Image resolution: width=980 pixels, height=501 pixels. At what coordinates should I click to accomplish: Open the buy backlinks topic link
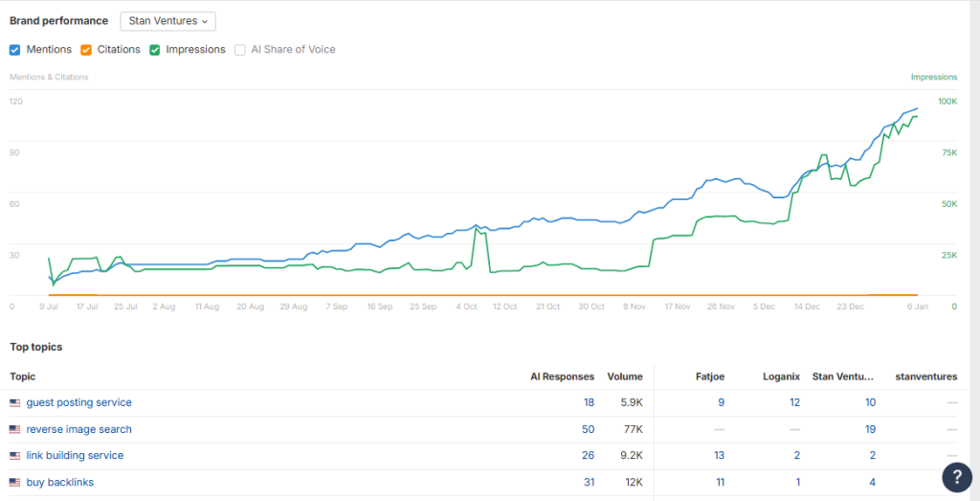[x=59, y=483]
